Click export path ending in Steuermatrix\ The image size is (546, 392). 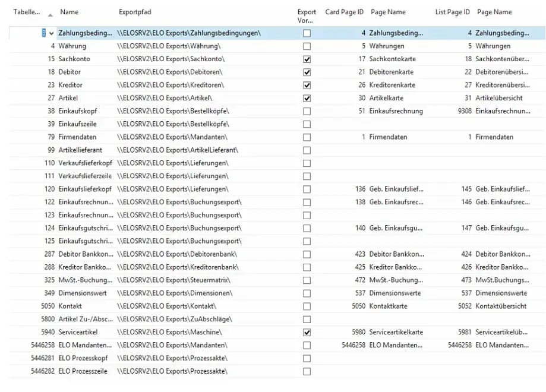point(173,280)
